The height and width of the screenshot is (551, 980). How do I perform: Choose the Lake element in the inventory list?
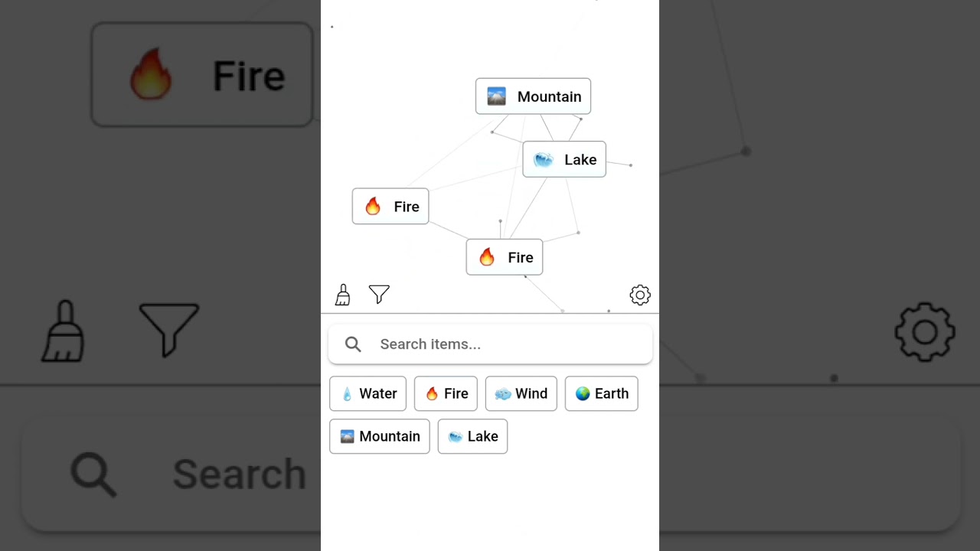472,436
